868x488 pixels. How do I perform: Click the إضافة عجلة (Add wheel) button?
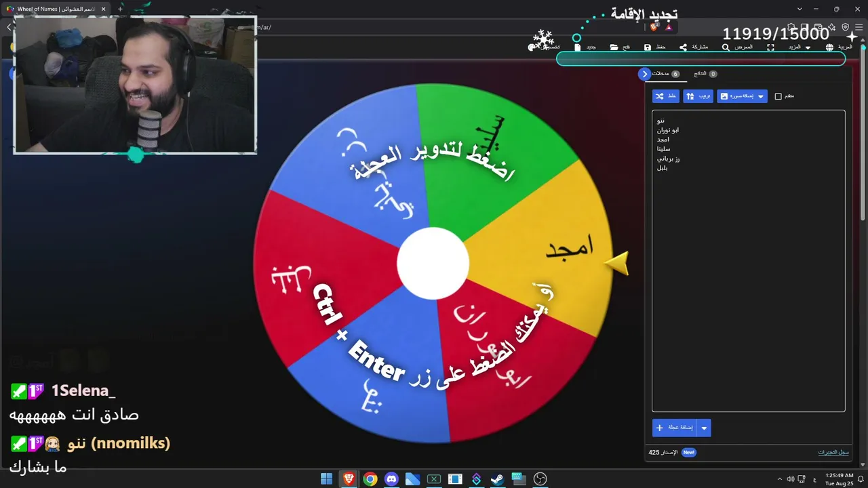(675, 428)
